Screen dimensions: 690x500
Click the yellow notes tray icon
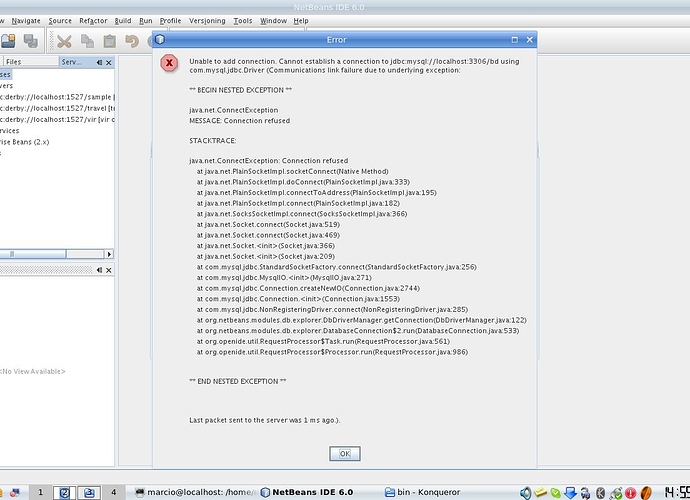pyautogui.click(x=540, y=493)
